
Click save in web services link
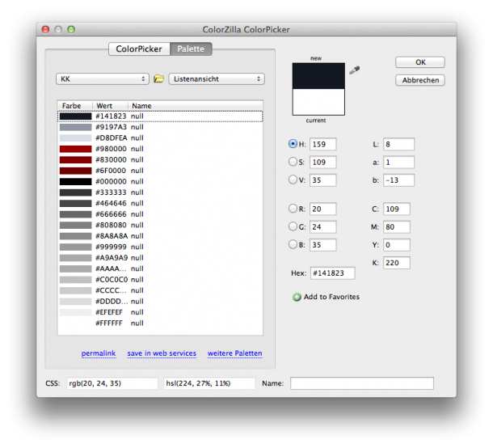pos(162,353)
